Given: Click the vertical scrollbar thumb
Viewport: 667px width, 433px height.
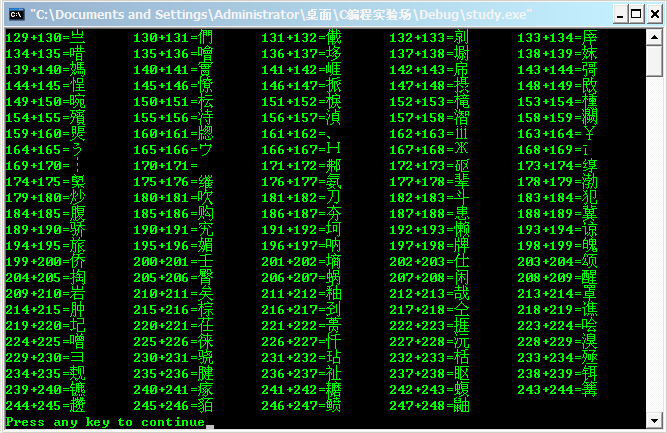Looking at the screenshot, I should pyautogui.click(x=653, y=62).
